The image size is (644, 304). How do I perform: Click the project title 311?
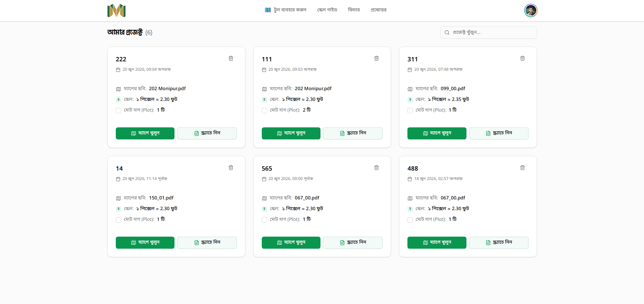[x=412, y=59]
